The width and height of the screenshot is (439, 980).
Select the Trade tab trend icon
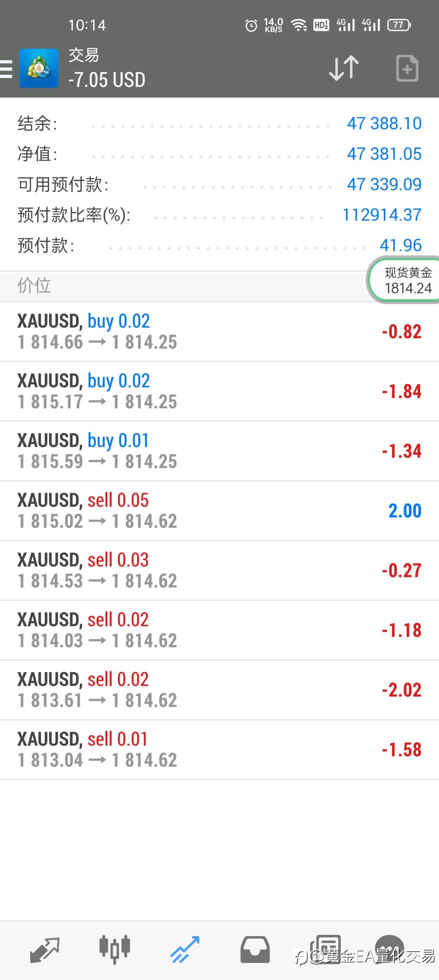click(185, 950)
